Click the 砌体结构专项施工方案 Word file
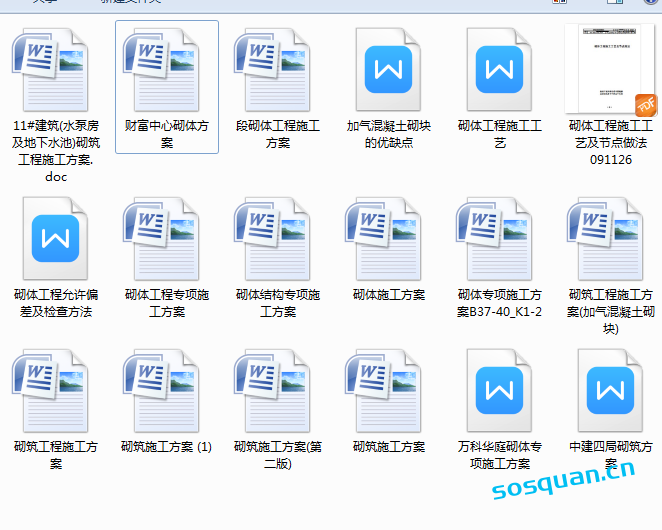 click(278, 239)
